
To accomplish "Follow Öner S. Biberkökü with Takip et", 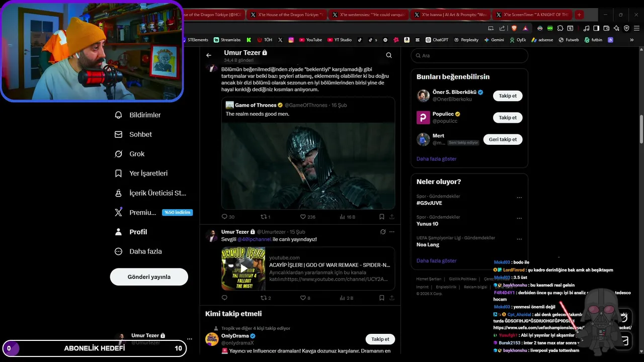I will tap(508, 96).
